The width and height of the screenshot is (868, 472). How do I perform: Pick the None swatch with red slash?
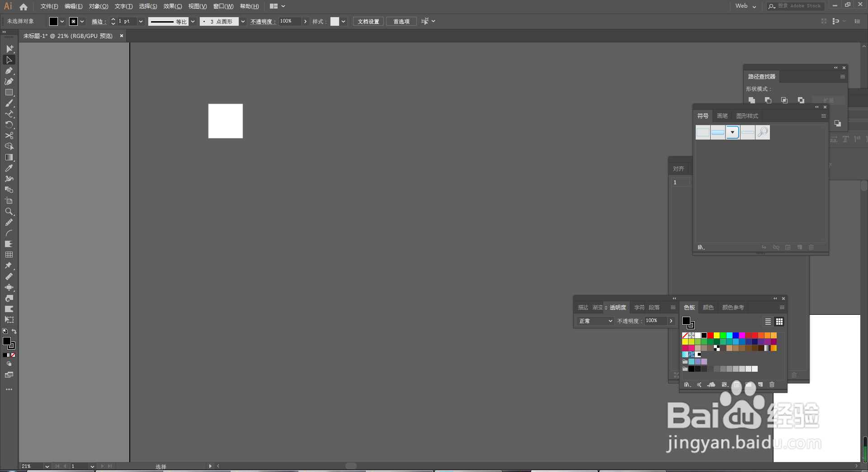point(685,335)
